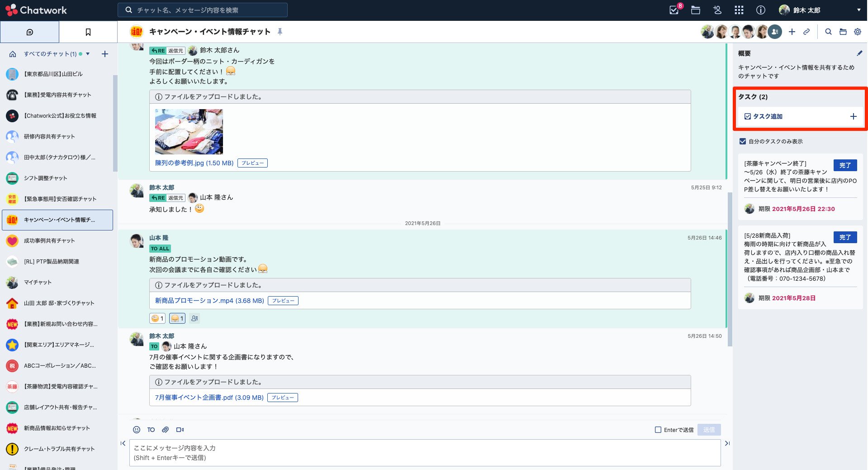Screen dimensions: 868x470
Task: Start a video call with Live icon
Action: point(180,430)
